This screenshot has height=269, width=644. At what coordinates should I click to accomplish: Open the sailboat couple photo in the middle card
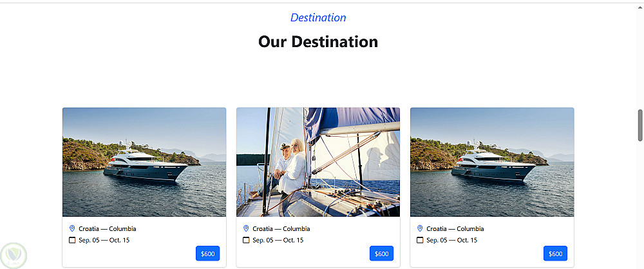pyautogui.click(x=318, y=162)
